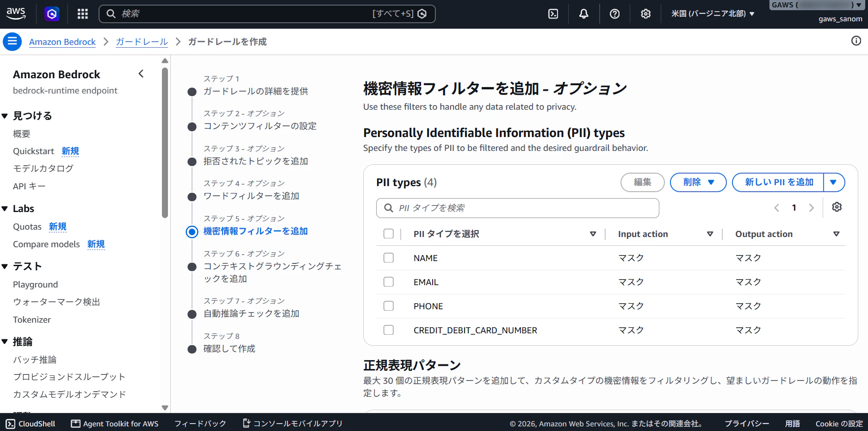Open Playground in the sidebar
This screenshot has width=868, height=431.
tap(36, 285)
